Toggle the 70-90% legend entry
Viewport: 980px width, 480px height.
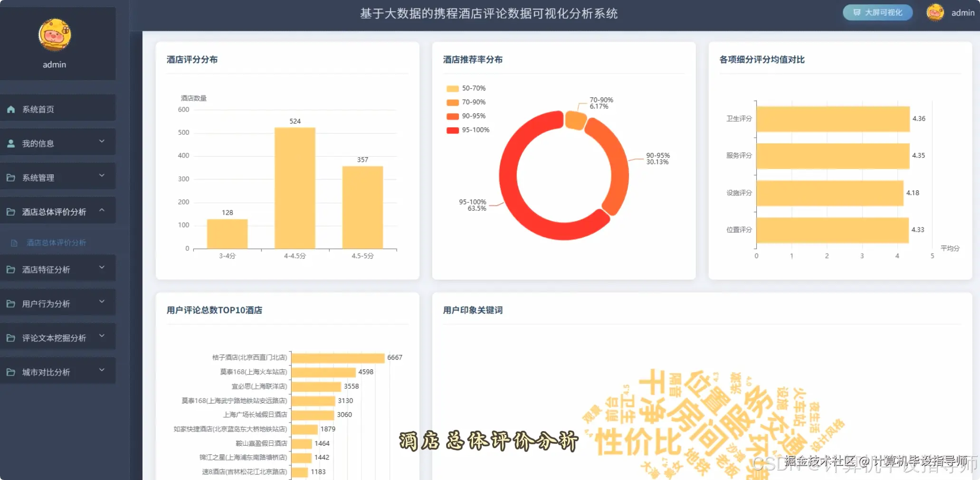[x=466, y=102]
